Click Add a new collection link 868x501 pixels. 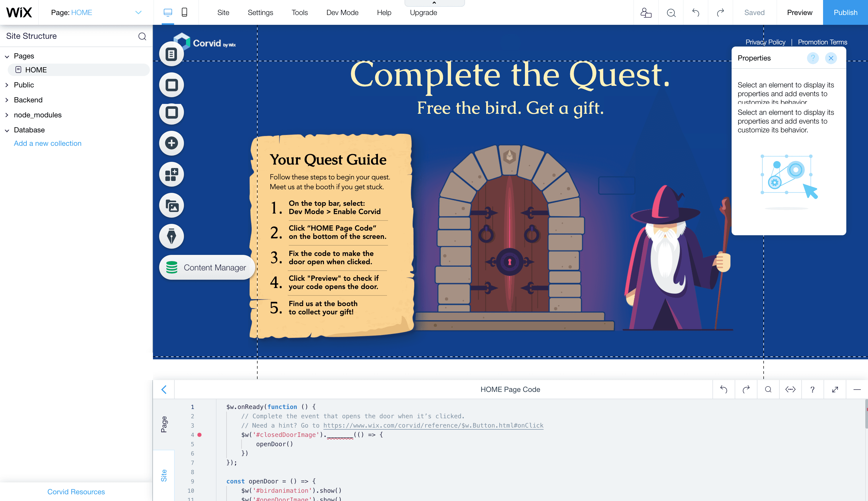[48, 143]
